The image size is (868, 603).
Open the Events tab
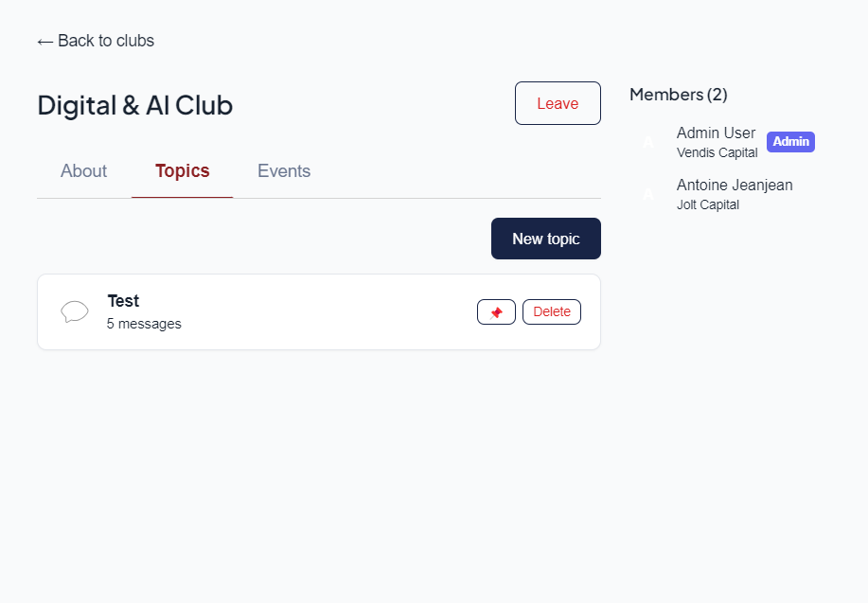click(284, 171)
